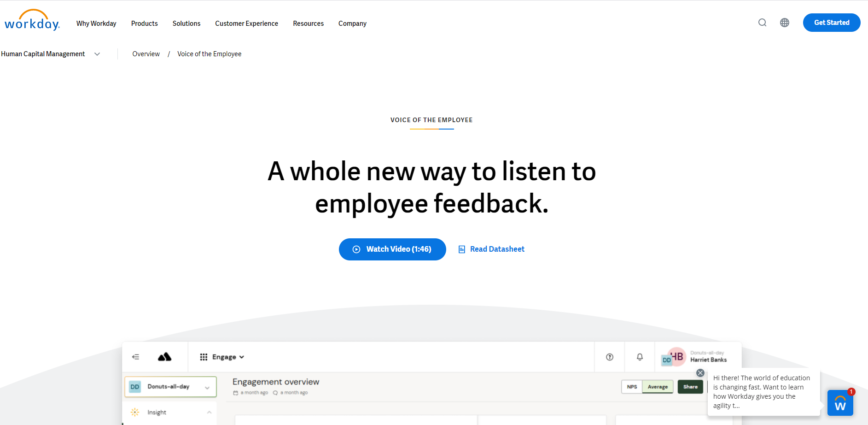Select the Average toggle option
The width and height of the screenshot is (868, 425).
(x=658, y=387)
